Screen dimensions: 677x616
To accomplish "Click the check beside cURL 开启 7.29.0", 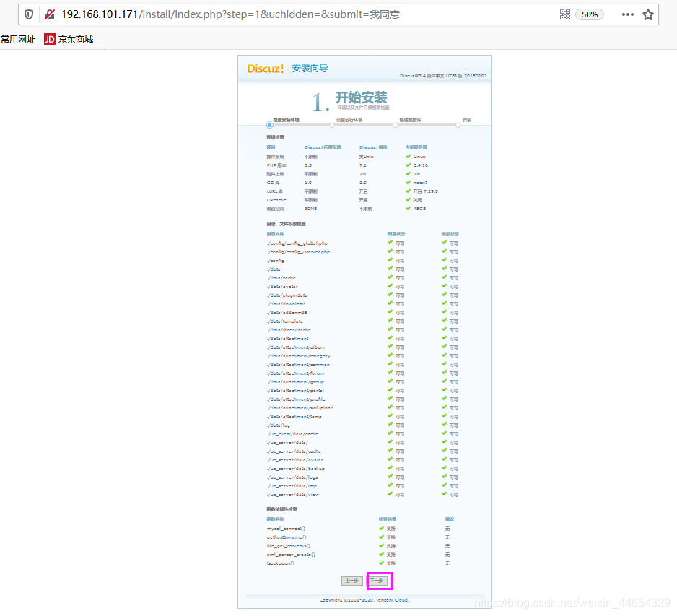I will (408, 191).
